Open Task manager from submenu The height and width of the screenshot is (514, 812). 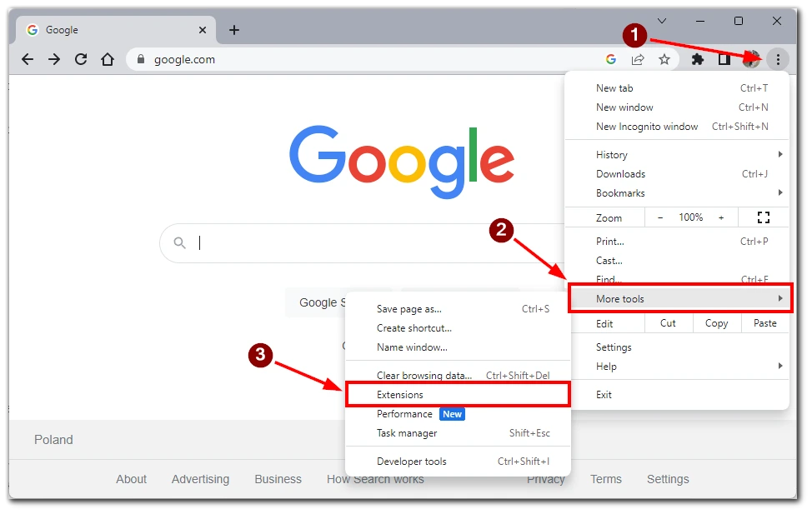[458, 433]
